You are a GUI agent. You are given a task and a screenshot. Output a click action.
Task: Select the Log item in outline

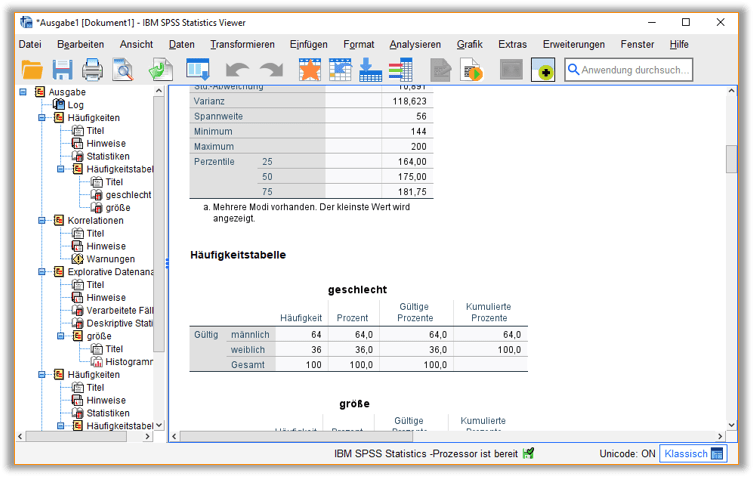point(75,105)
